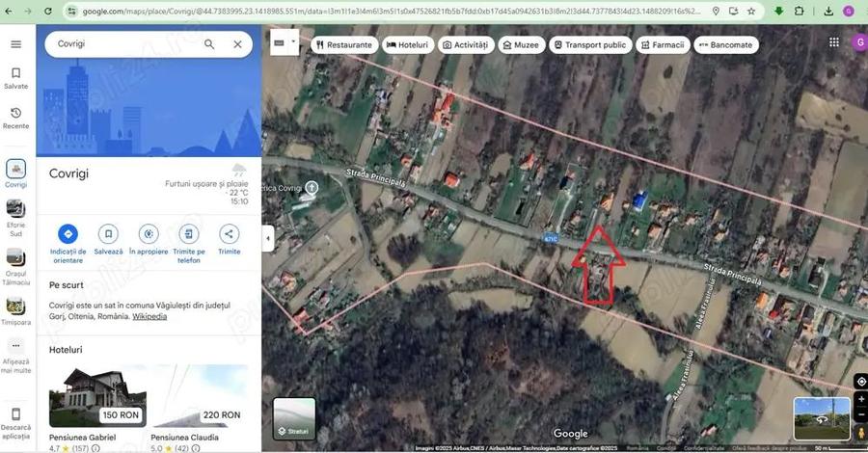Collapse the side panel with arrow
Screen dimensions: 868x453
[268, 237]
